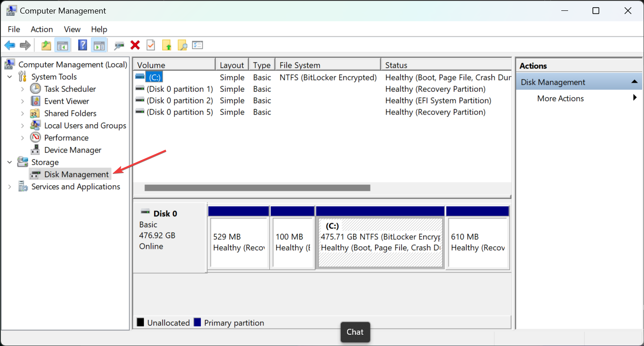This screenshot has height=346, width=644.
Task: Click the red X Delete toolbar icon
Action: click(135, 45)
